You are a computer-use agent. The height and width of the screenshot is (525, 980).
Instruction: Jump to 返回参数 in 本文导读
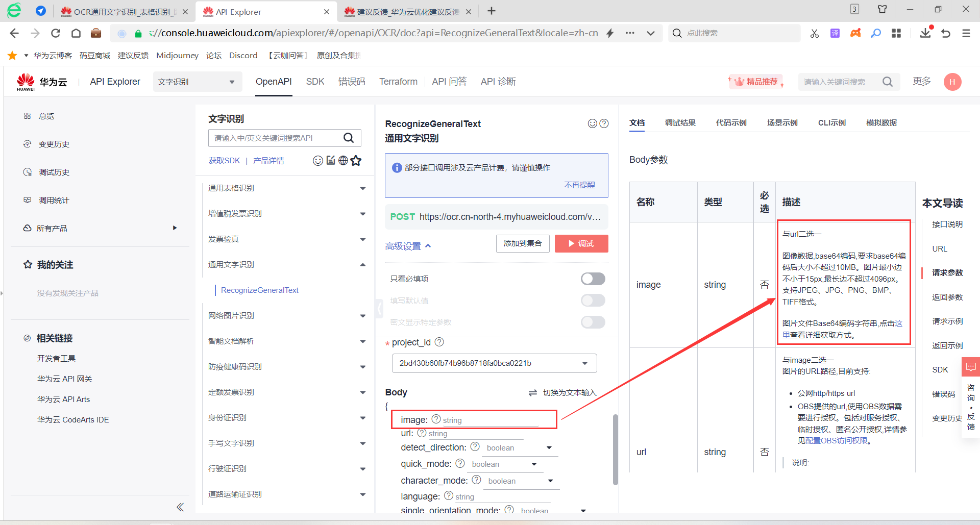pos(947,297)
